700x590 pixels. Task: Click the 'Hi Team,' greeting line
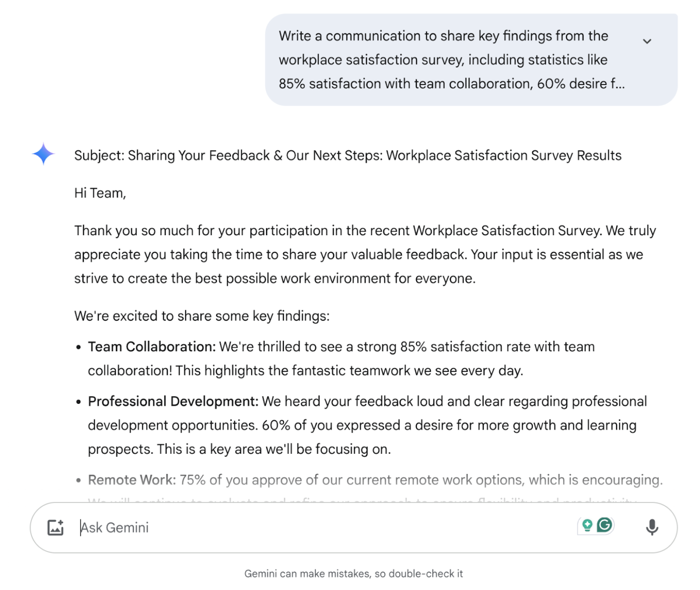tap(100, 193)
